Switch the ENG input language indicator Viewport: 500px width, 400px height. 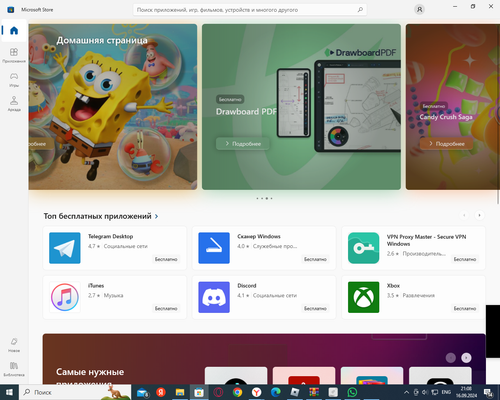pyautogui.click(x=446, y=392)
